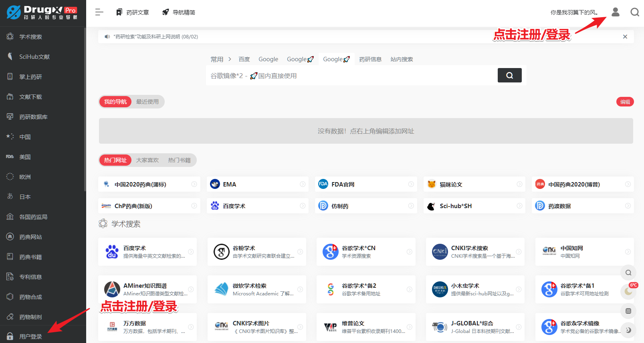Open the 万方数据 card

(147, 327)
